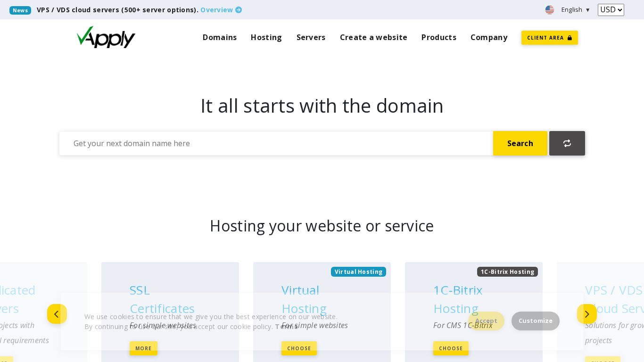Click the US flag icon

pos(550,10)
